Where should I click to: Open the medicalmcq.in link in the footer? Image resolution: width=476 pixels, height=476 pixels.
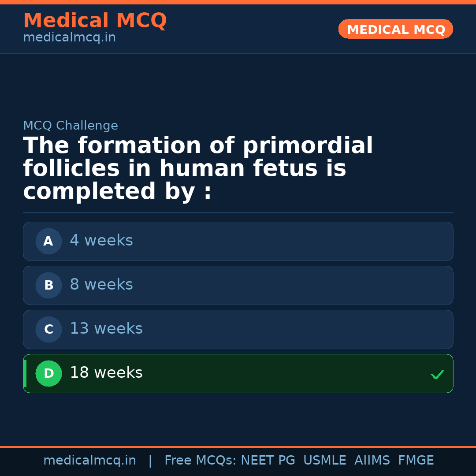[x=89, y=461]
